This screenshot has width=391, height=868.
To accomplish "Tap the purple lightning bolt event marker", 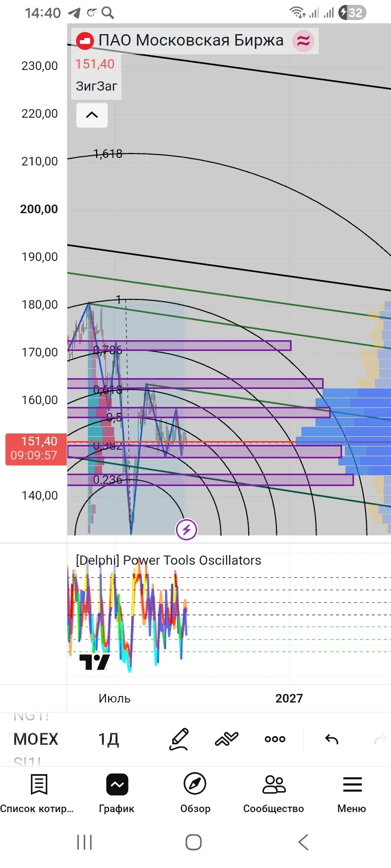I will (186, 529).
